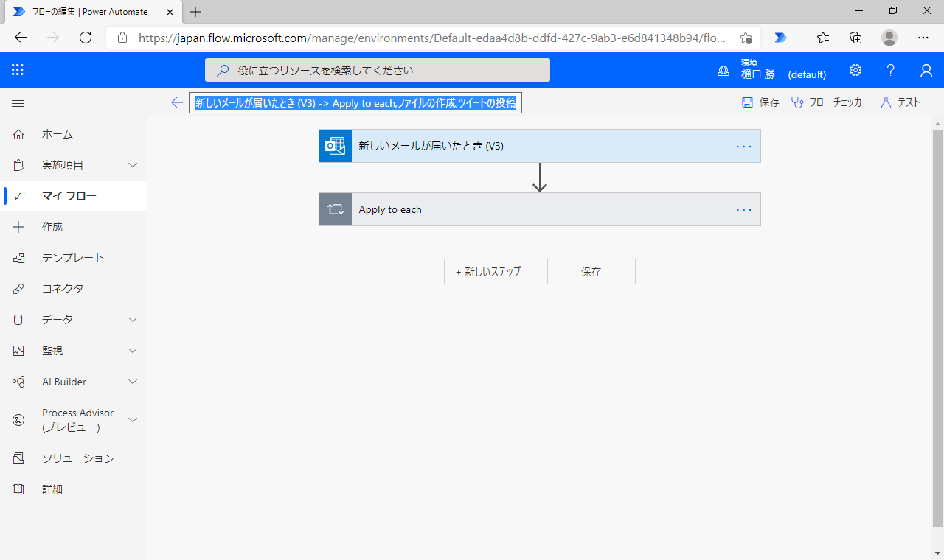
Task: Expand the 実施項目 chevron
Action: pyautogui.click(x=133, y=165)
